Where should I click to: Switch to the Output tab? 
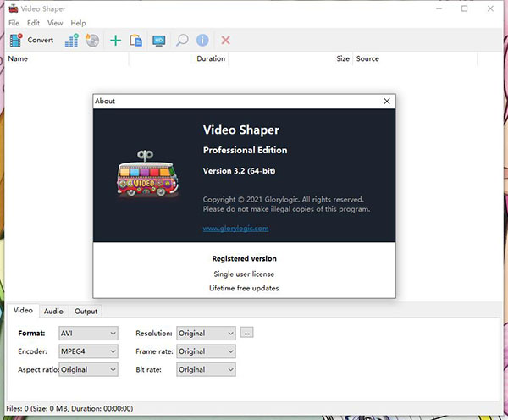[86, 312]
